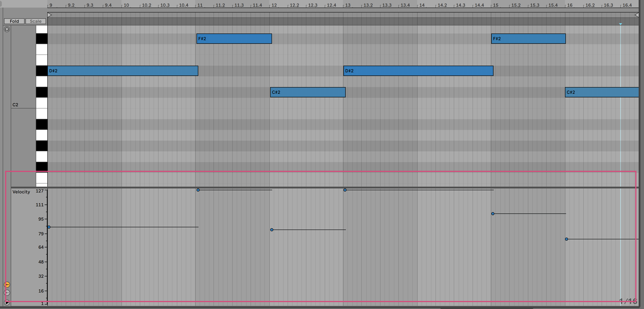Click velocity marker of F#2 note at bar 15
The image size is (644, 309).
[493, 214]
